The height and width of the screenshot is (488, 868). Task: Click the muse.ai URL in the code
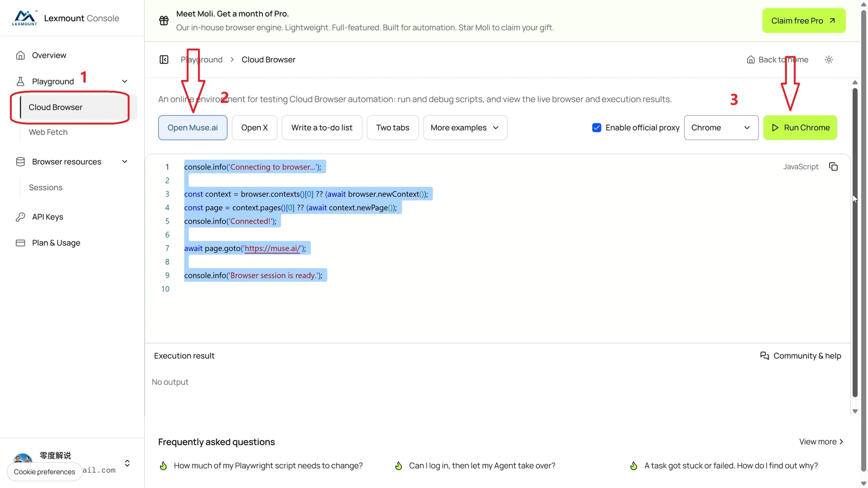pos(272,248)
